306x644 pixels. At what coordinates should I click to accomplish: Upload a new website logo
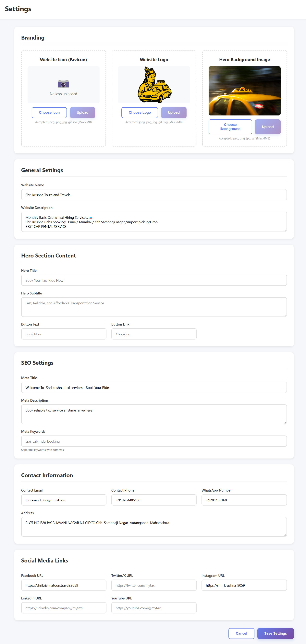click(173, 113)
